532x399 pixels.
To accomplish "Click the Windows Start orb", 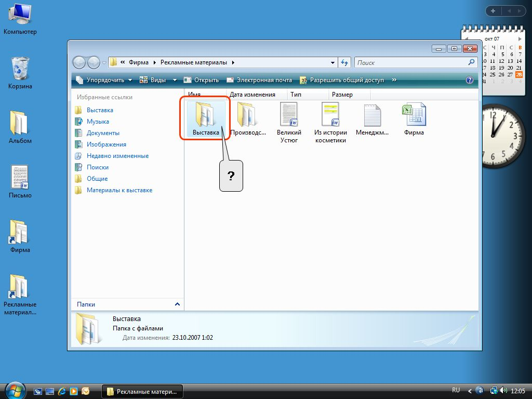I will (x=15, y=391).
